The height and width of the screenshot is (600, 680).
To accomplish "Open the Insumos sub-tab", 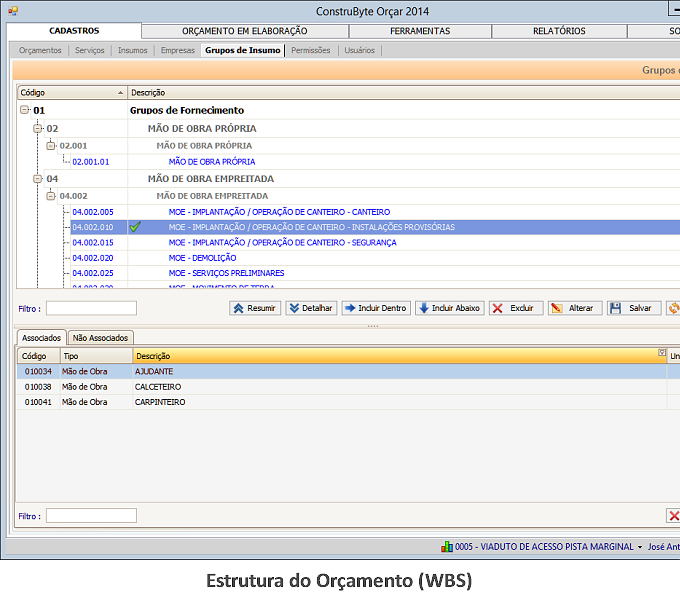I will (x=132, y=50).
